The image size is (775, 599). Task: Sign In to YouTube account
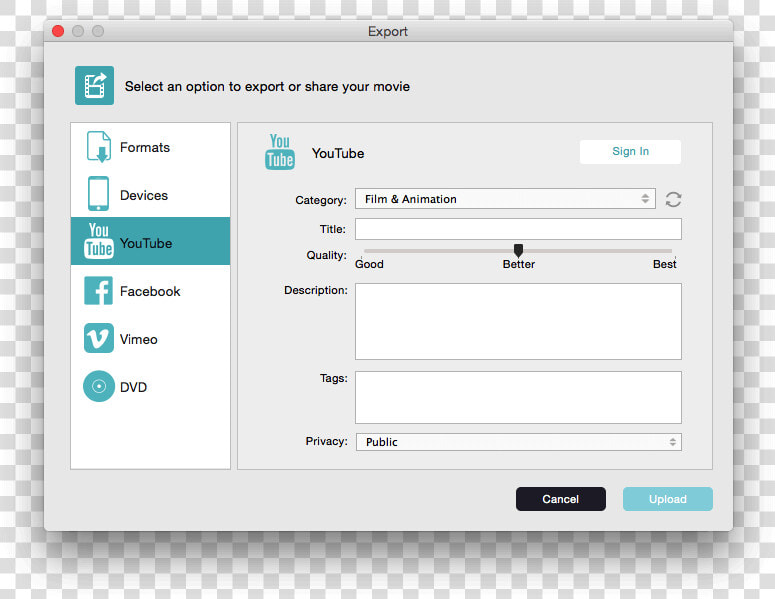point(630,151)
